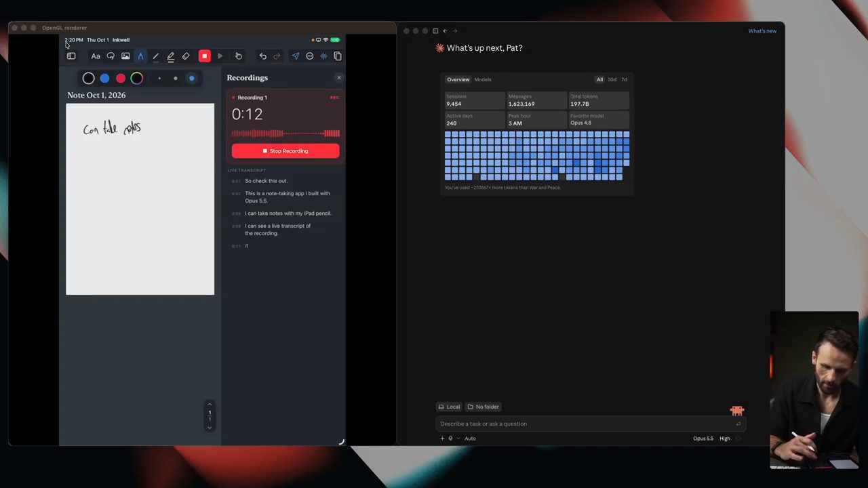Image resolution: width=868 pixels, height=488 pixels.
Task: Open the No folder selector
Action: pos(484,407)
